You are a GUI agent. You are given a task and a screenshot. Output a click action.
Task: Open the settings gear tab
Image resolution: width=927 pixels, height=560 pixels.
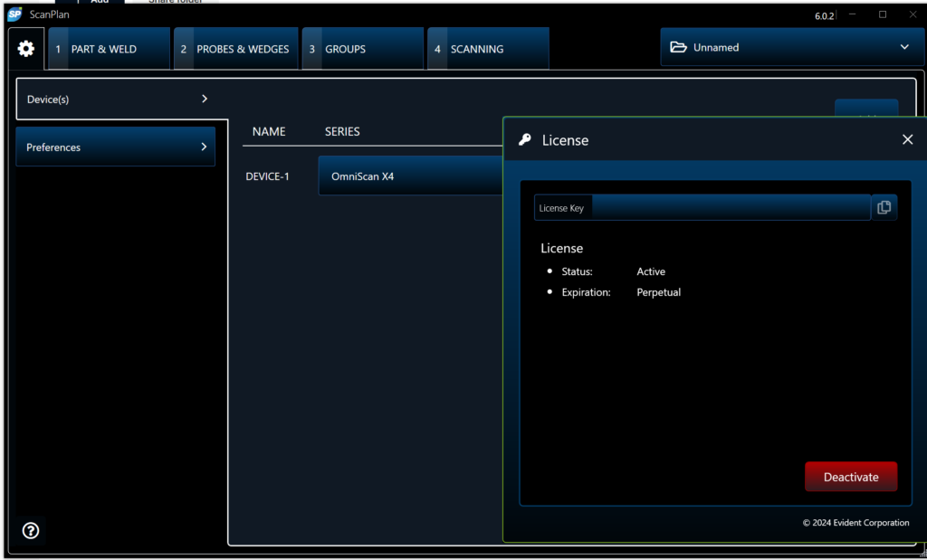(26, 49)
